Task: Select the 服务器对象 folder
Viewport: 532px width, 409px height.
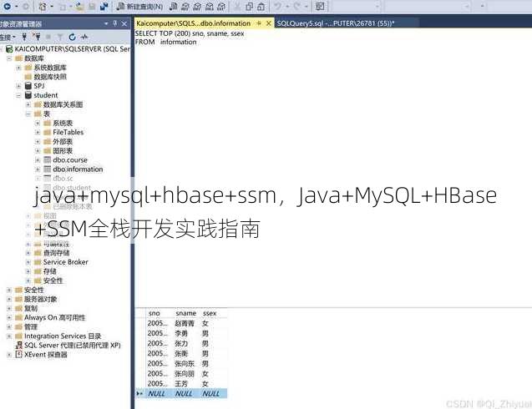Action: pos(41,299)
